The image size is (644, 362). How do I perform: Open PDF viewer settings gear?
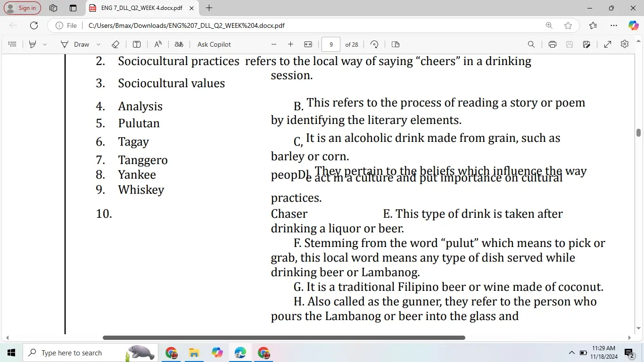click(625, 44)
